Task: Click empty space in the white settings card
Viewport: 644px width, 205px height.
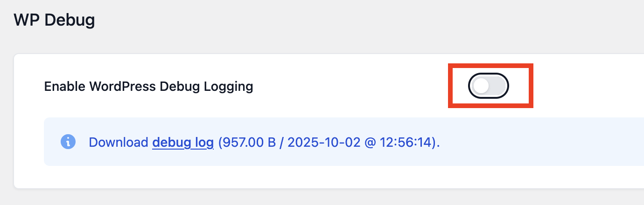Action: click(327, 177)
